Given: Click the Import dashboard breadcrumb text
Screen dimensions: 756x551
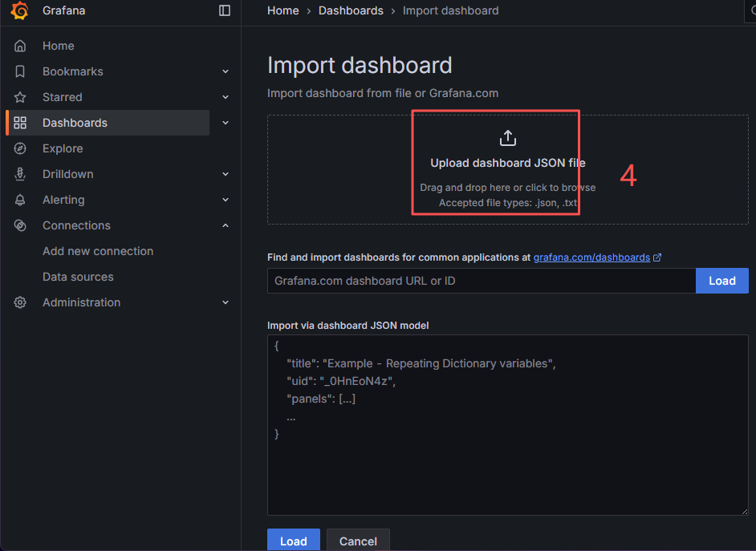Looking at the screenshot, I should click(x=451, y=10).
